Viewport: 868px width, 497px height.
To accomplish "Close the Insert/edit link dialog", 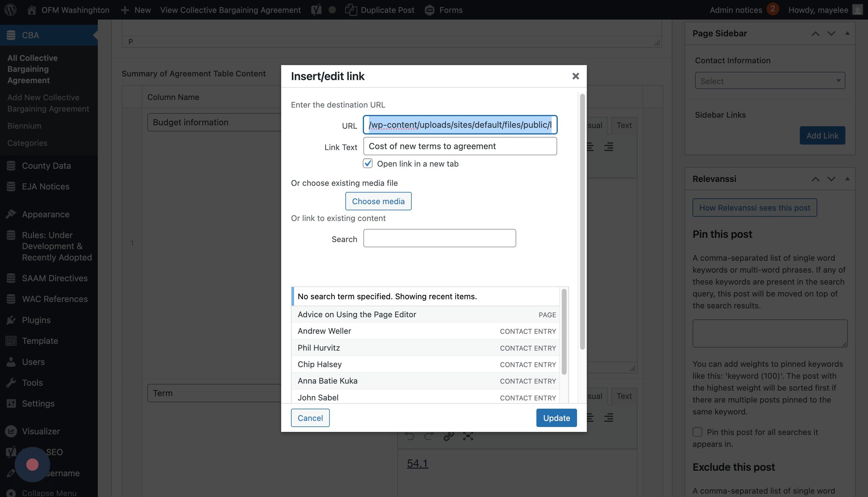I will (x=576, y=76).
